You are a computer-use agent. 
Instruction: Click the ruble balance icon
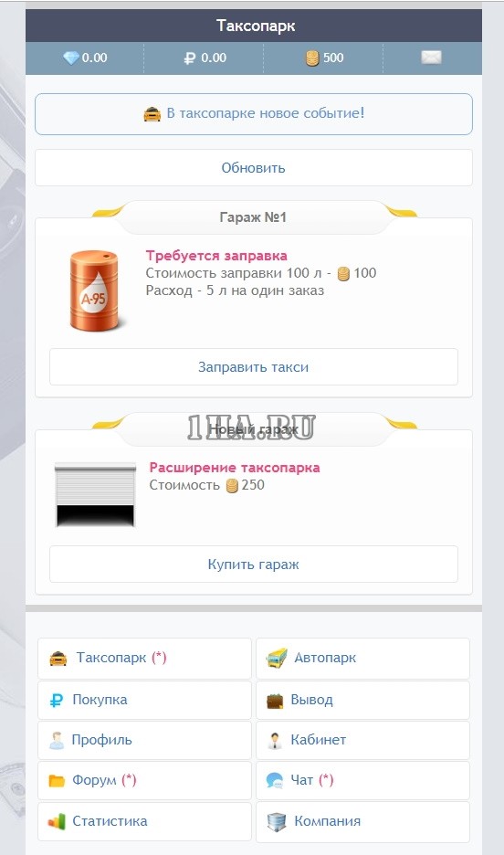[x=190, y=58]
